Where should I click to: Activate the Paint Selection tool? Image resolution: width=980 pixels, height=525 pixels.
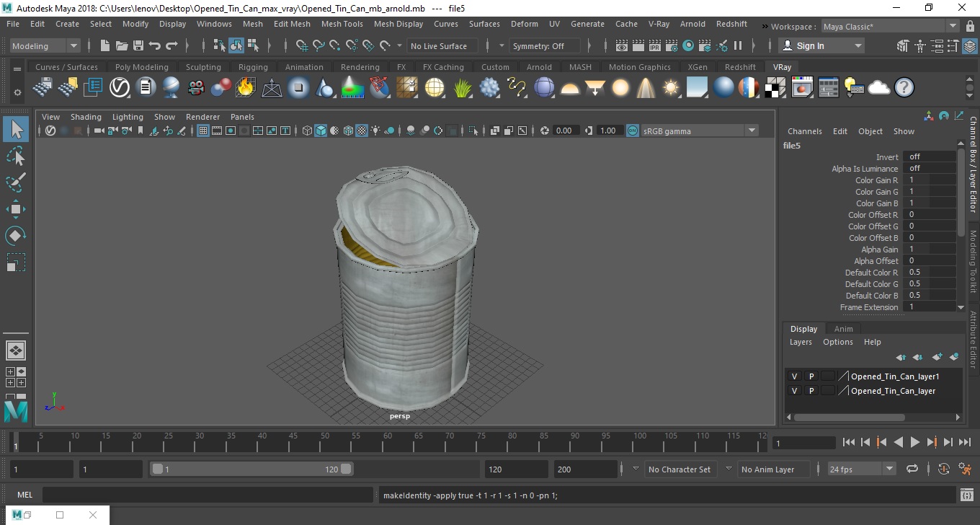tap(16, 182)
